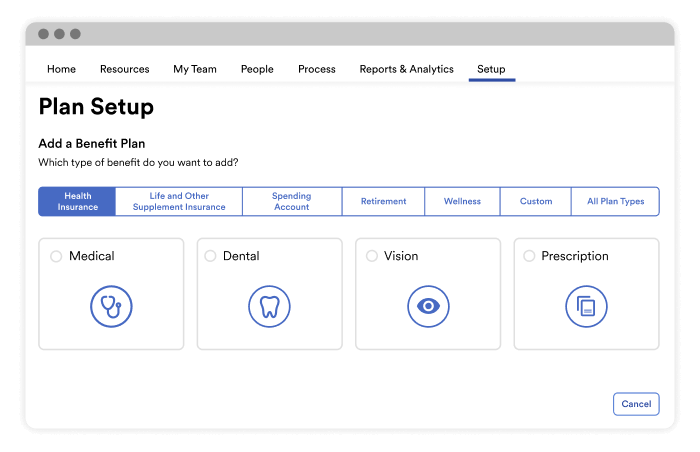
Task: Switch to Life and Other Supplement Insurance
Action: 179,201
